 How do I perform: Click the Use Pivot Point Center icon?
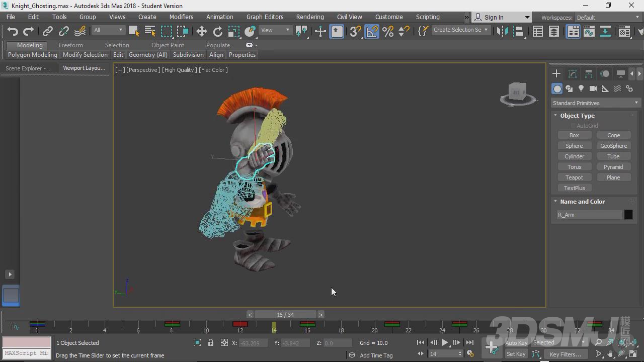click(x=302, y=31)
